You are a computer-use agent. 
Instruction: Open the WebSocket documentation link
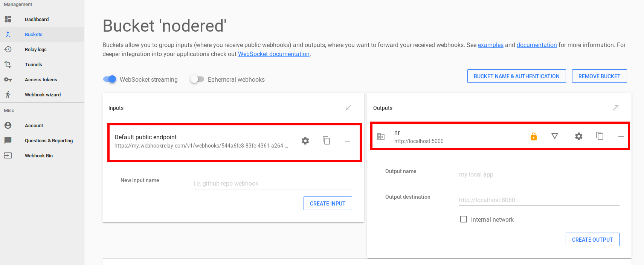click(x=274, y=54)
